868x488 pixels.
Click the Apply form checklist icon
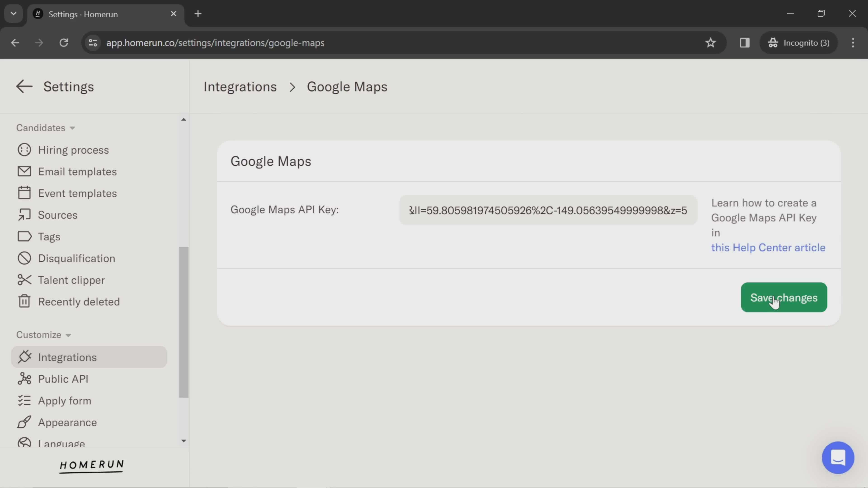click(24, 400)
